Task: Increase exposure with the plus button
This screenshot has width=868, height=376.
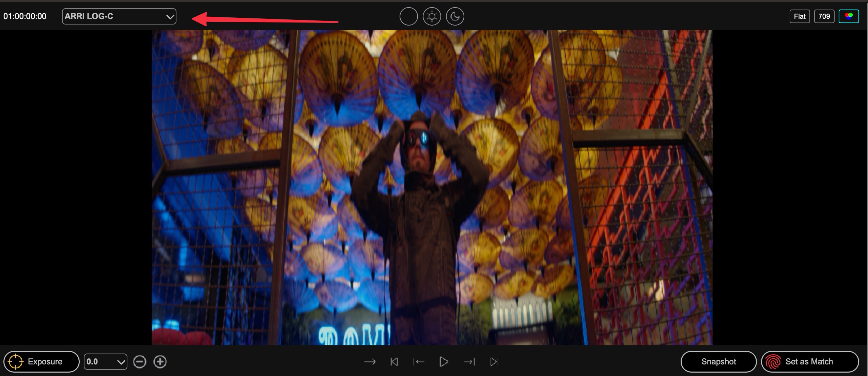Action: pos(160,362)
